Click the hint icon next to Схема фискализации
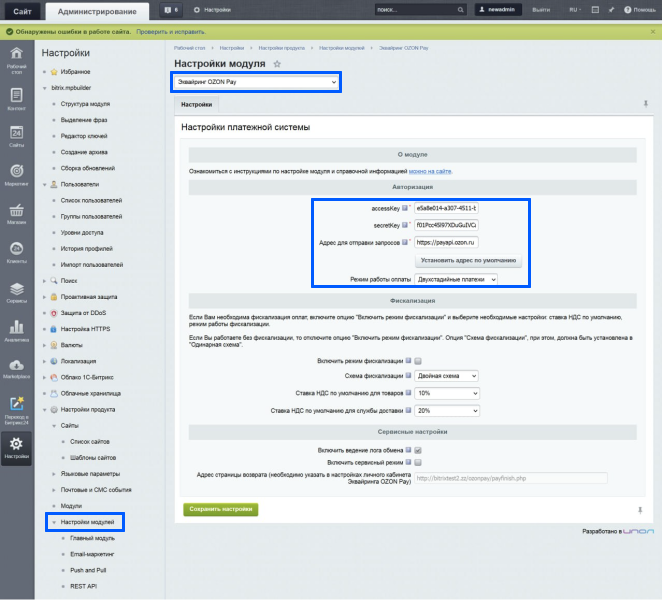The height and width of the screenshot is (600, 662). pos(408,375)
